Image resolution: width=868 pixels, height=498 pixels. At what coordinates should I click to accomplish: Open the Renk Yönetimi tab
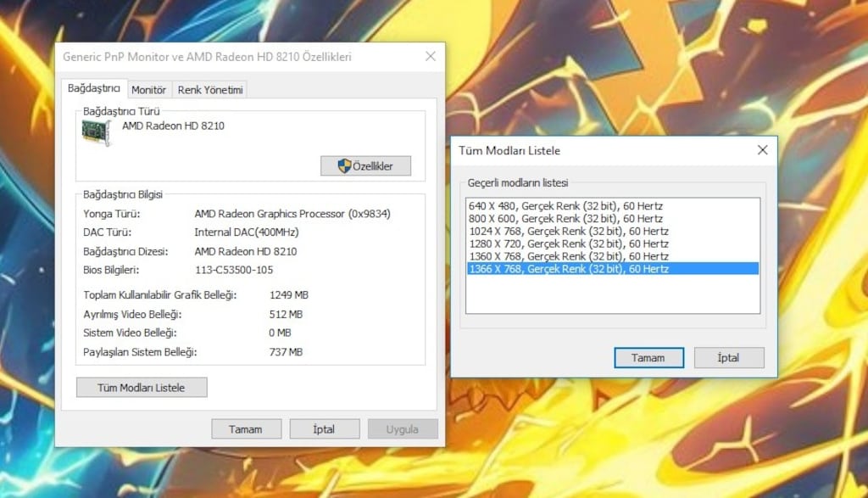210,90
